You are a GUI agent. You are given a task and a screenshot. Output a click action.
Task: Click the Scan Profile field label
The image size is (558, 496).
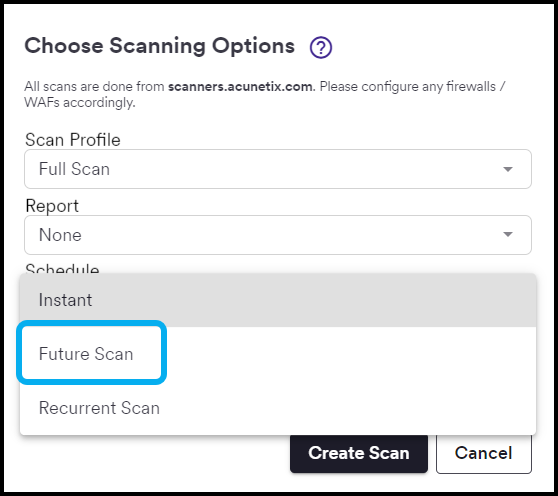click(73, 139)
